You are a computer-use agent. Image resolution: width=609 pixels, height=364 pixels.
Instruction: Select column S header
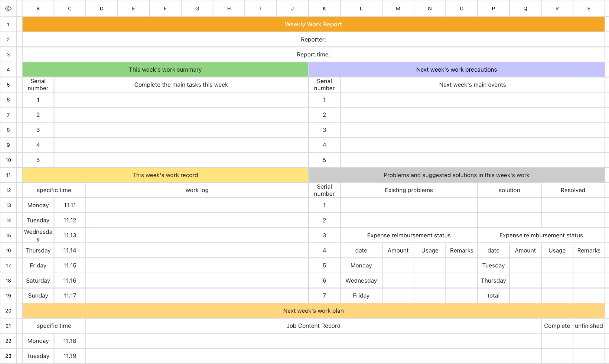tap(589, 9)
